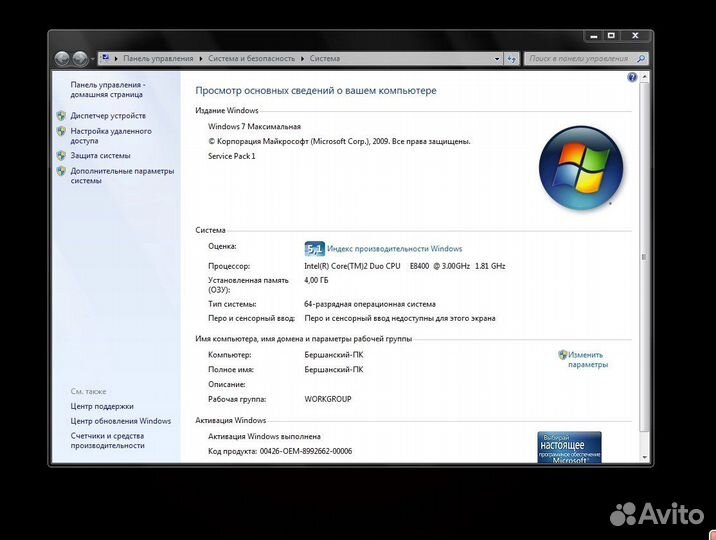This screenshot has height=540, width=716.
Task: Click shield icon beside Настройка удаленного доступа
Action: (61, 131)
